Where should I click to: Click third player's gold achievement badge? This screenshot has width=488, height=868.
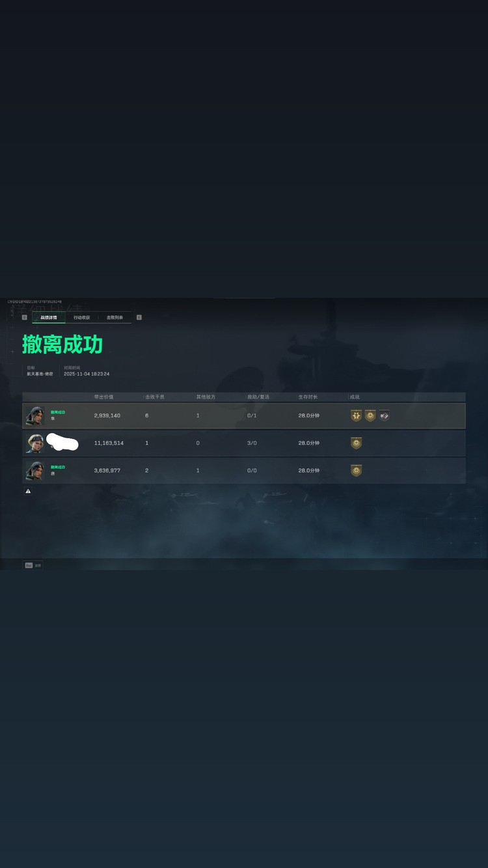(x=356, y=470)
